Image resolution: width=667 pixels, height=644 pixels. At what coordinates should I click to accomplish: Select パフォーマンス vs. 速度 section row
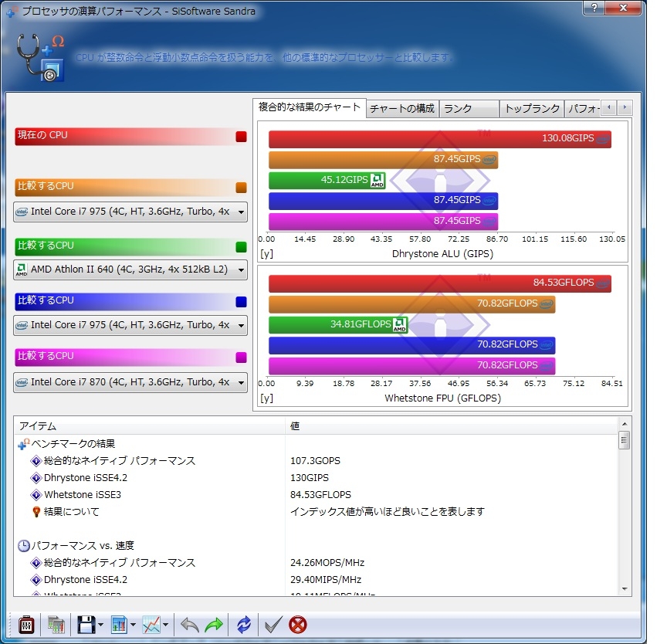[315, 545]
